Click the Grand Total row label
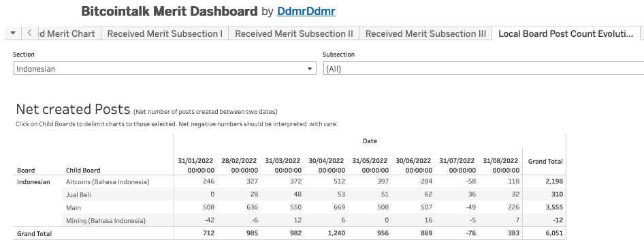644x251 pixels. (35, 234)
